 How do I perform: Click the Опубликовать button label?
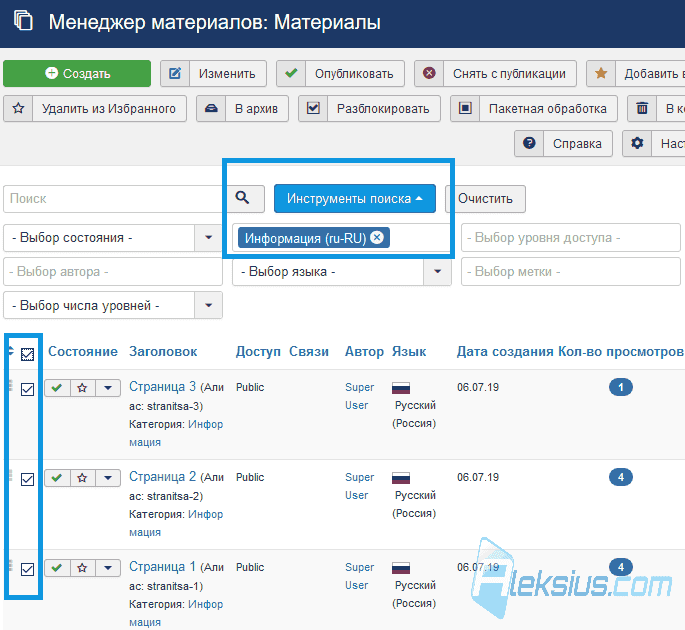pyautogui.click(x=354, y=73)
